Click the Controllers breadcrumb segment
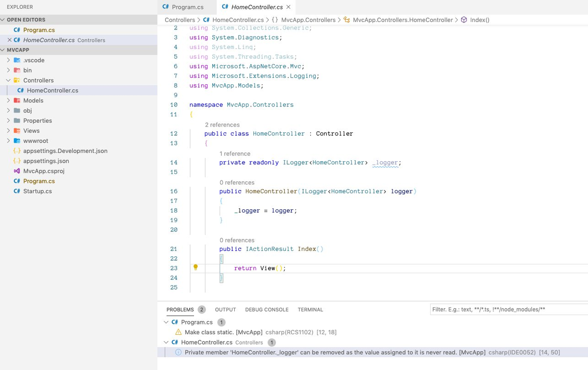 pos(180,20)
